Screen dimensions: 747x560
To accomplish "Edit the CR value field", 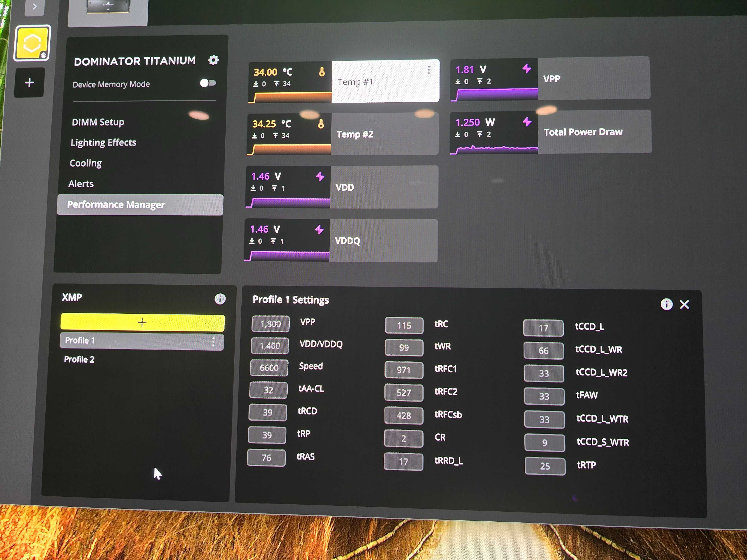I will coord(404,438).
